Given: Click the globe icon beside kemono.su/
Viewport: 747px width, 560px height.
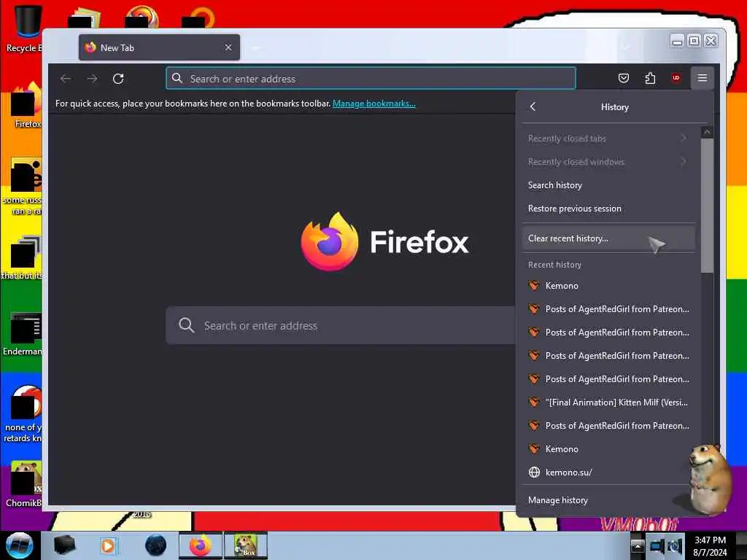Looking at the screenshot, I should 534,472.
